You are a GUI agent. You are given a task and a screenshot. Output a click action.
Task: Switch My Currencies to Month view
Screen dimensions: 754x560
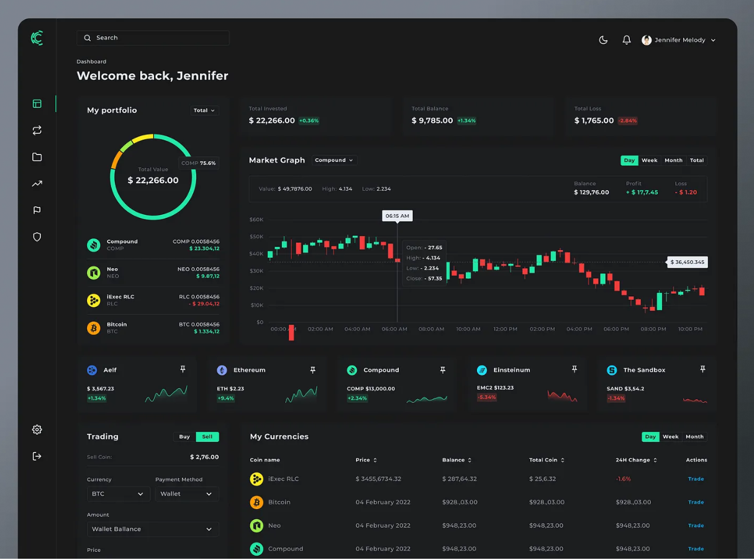click(x=694, y=436)
